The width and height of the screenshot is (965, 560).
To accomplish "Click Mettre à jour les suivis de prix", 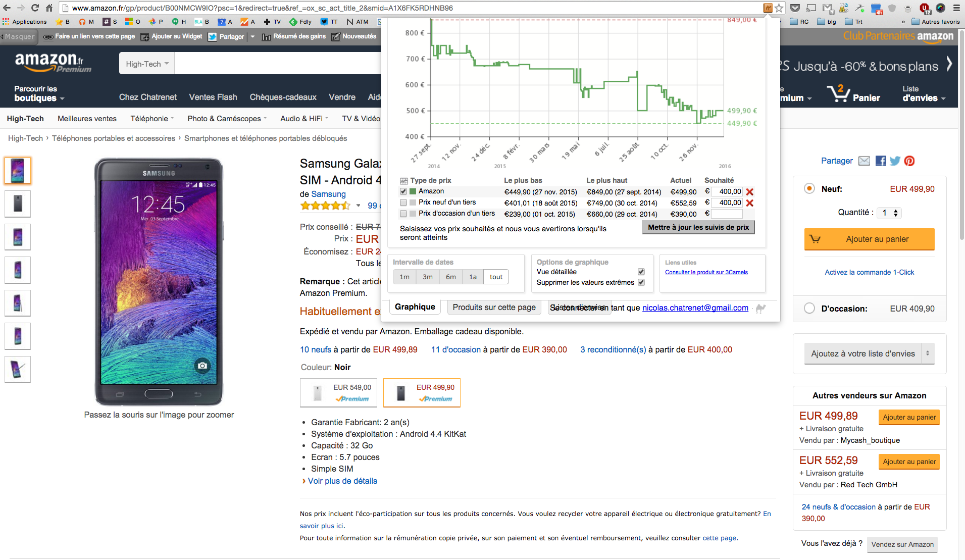I will tap(698, 227).
